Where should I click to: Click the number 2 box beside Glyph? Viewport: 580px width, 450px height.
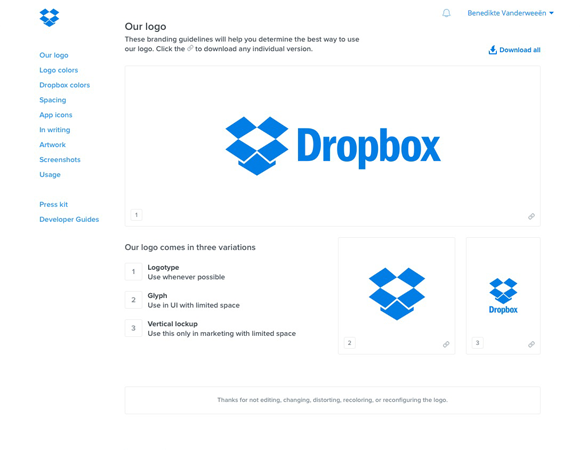(x=134, y=300)
